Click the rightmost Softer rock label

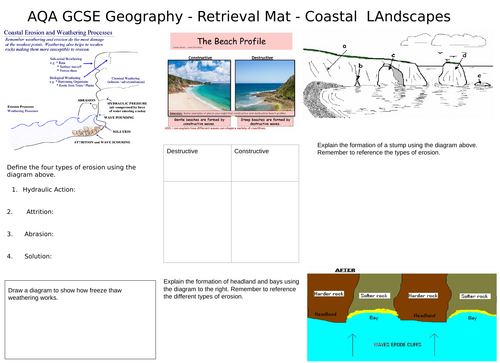point(474,296)
